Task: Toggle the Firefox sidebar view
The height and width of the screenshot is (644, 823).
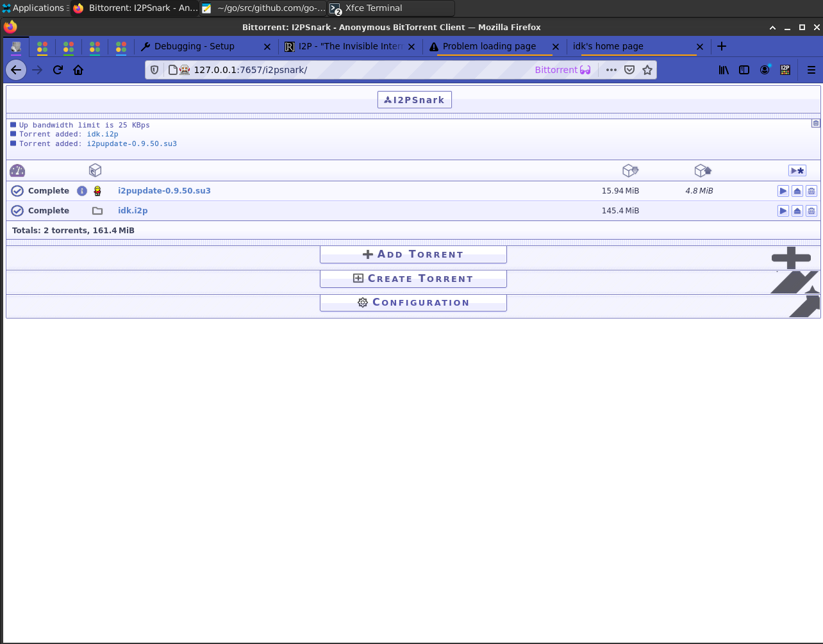Action: pyautogui.click(x=744, y=70)
